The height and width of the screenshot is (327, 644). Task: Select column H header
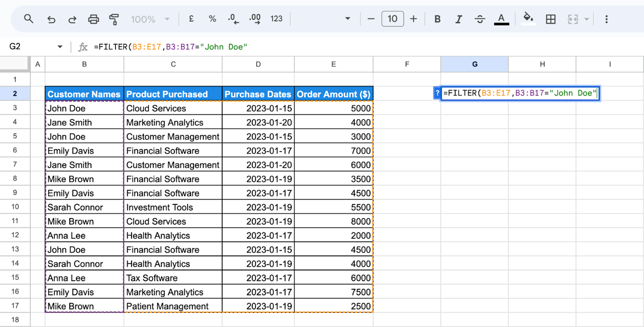[x=542, y=64]
